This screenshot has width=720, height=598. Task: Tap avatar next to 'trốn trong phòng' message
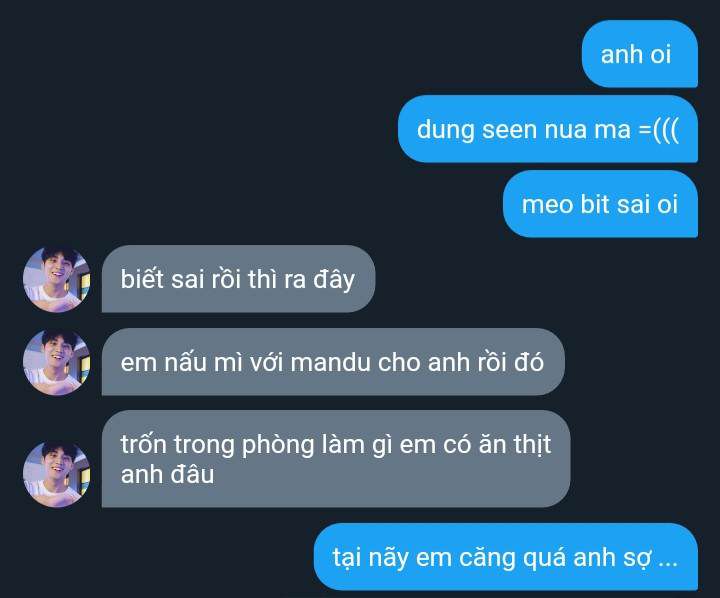[57, 474]
